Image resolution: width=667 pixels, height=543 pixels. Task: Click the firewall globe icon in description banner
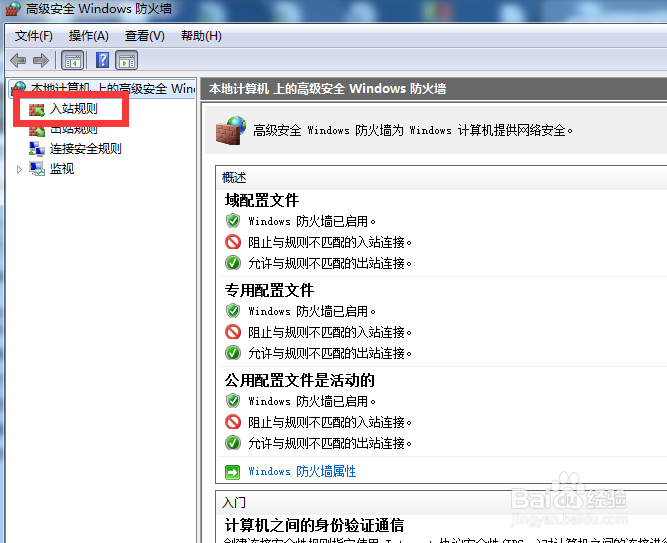(x=231, y=131)
